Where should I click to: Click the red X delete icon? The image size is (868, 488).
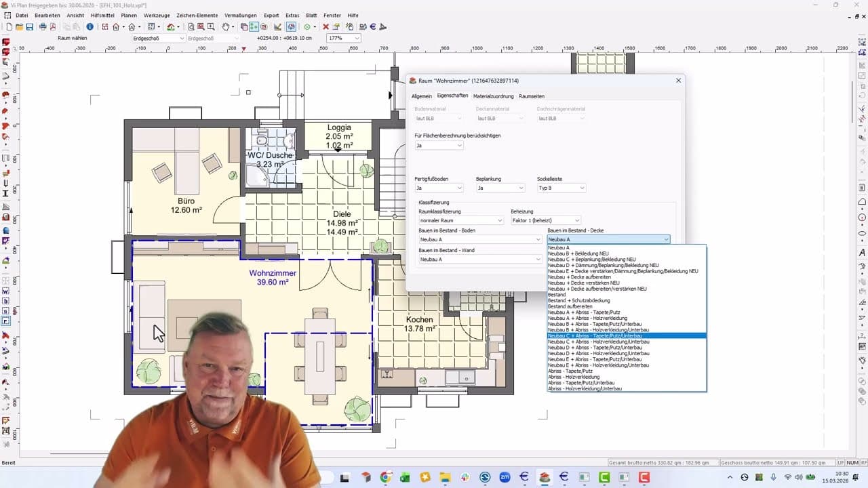[x=325, y=27]
